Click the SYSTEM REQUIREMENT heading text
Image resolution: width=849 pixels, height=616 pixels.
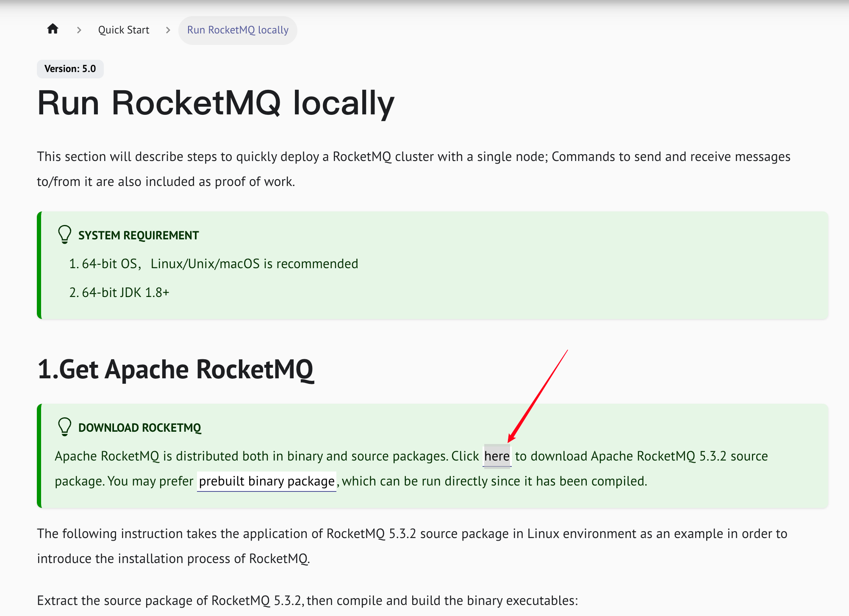[139, 236]
